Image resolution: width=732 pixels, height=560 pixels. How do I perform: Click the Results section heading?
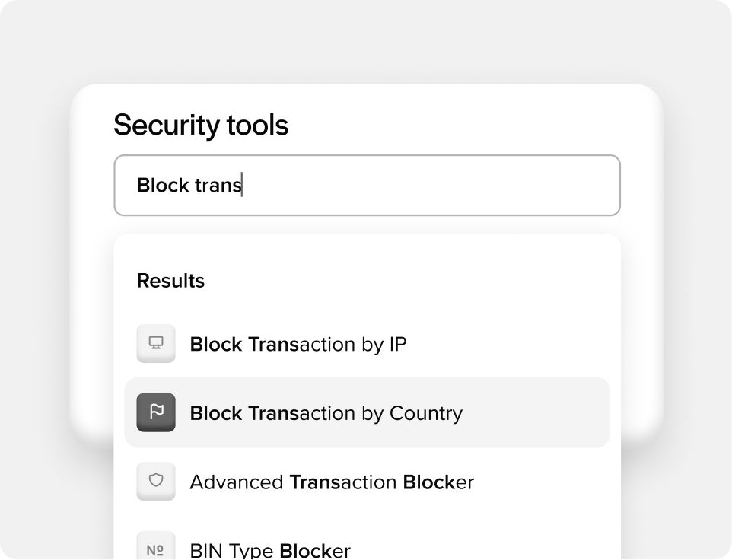coord(170,281)
